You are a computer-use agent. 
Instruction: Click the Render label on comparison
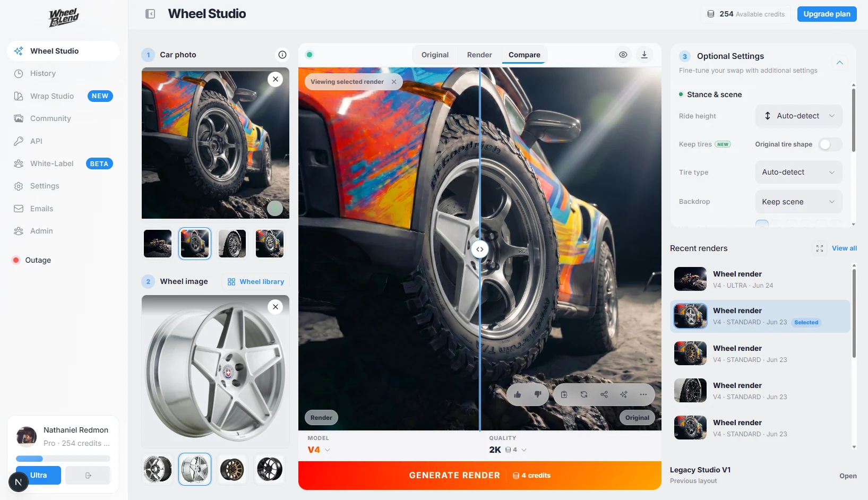click(321, 418)
